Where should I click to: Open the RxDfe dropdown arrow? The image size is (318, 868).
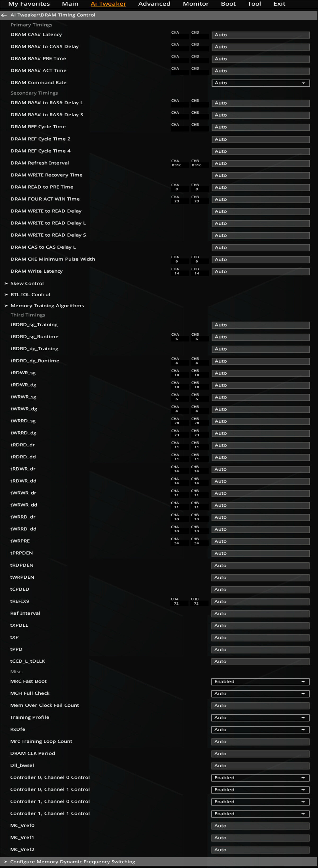(303, 730)
